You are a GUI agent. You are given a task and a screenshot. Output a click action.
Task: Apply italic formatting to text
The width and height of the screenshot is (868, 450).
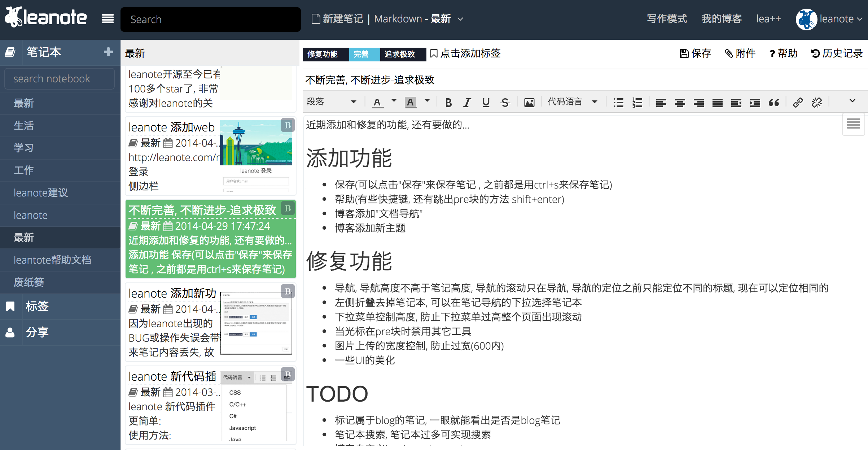coord(467,103)
